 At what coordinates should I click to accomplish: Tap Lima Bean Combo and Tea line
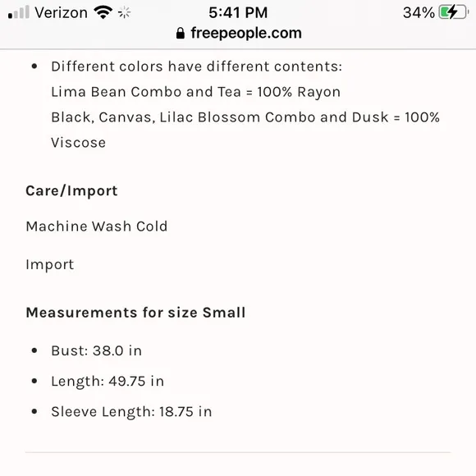[x=196, y=92]
